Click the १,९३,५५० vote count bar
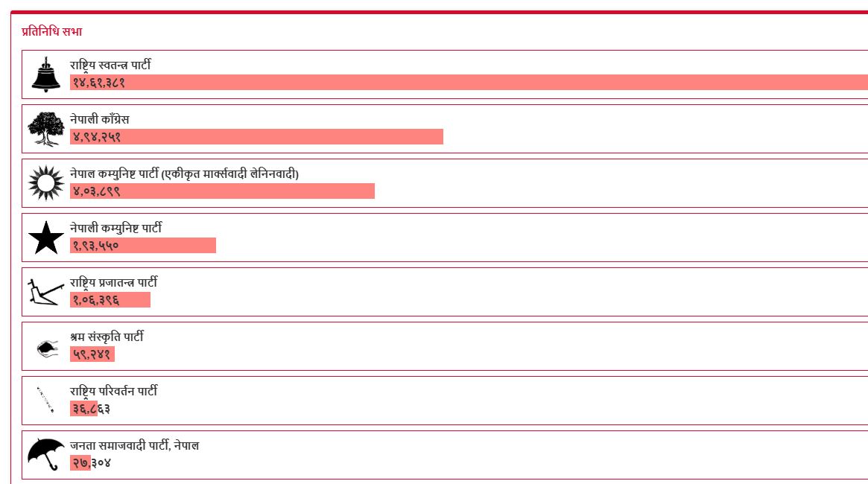Screen dimensions: 868x484 click(143, 246)
